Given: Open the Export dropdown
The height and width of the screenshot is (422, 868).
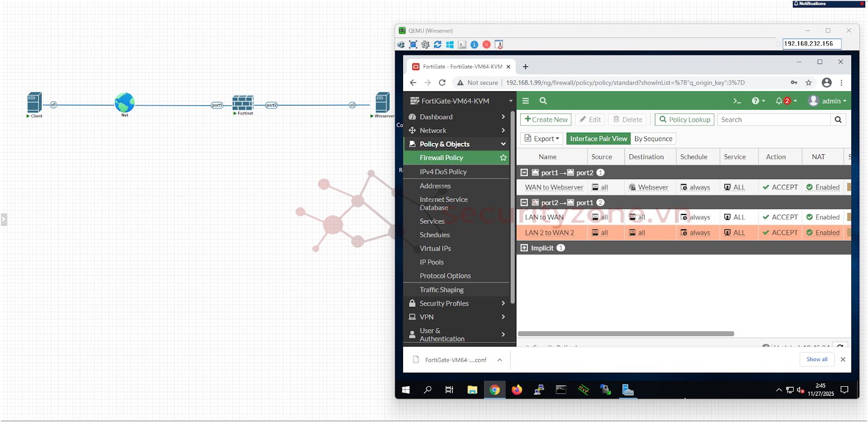Looking at the screenshot, I should (x=541, y=139).
